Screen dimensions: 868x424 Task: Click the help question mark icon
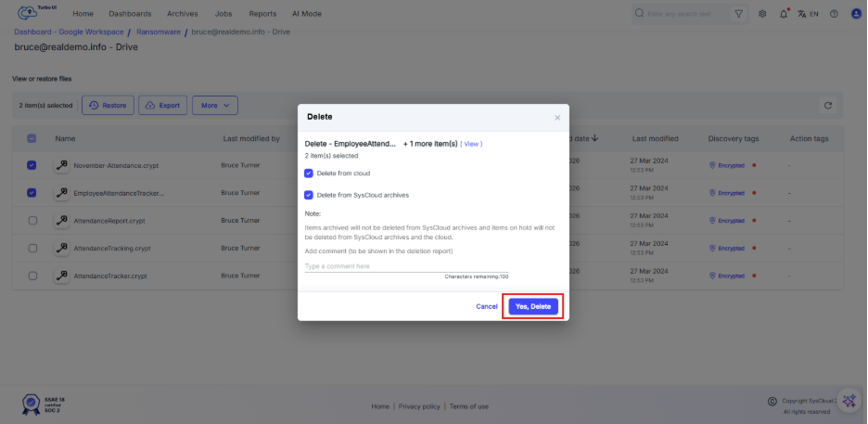[834, 14]
